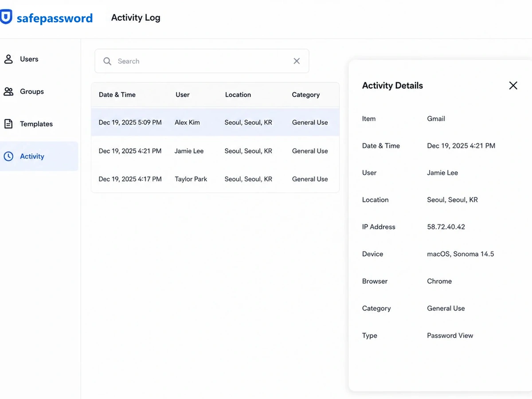532x399 pixels.
Task: Click the Activity clock icon in sidebar
Action: pyautogui.click(x=8, y=156)
